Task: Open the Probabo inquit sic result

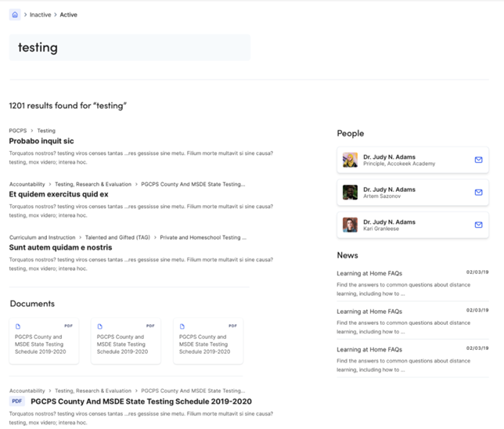Action: (x=41, y=141)
